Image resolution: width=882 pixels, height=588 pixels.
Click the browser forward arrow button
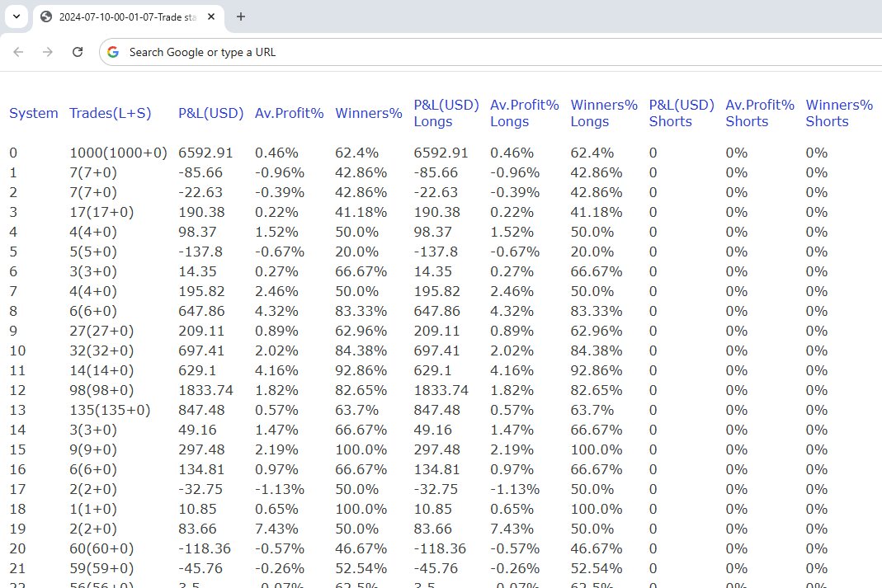click(48, 52)
